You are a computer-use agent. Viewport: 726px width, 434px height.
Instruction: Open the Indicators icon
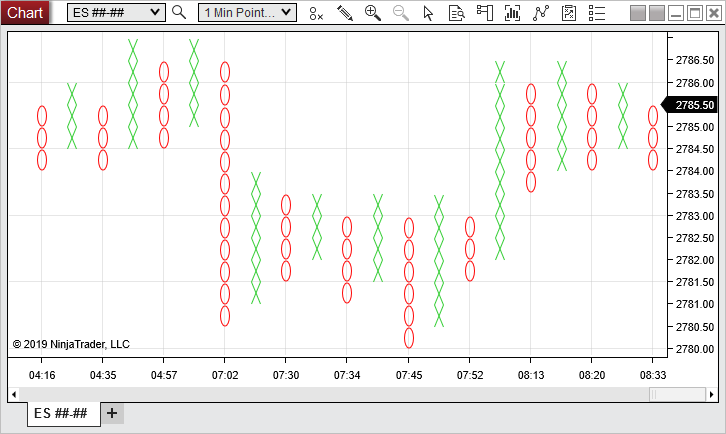[x=513, y=13]
